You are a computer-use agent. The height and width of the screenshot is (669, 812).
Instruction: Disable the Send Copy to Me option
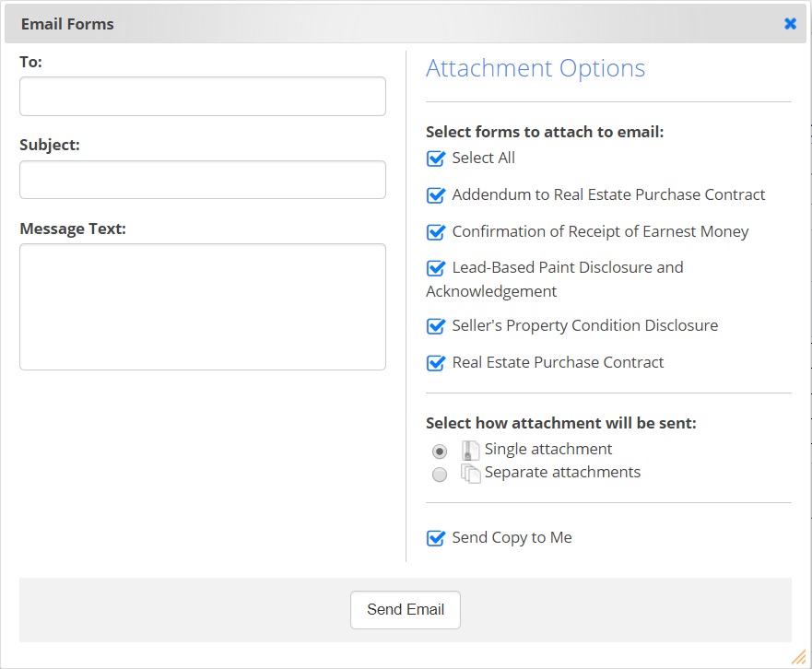pos(436,538)
